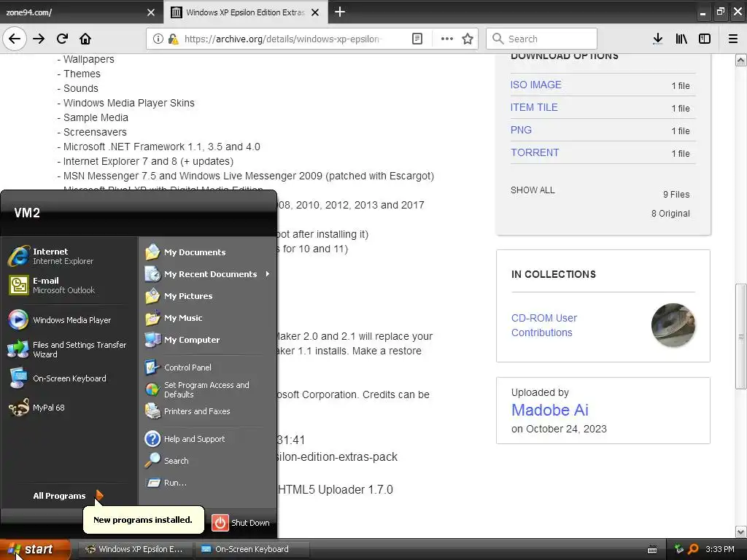This screenshot has height=560, width=747.
Task: Switch to Windows XP Epsilon taskbar button
Action: click(x=135, y=549)
